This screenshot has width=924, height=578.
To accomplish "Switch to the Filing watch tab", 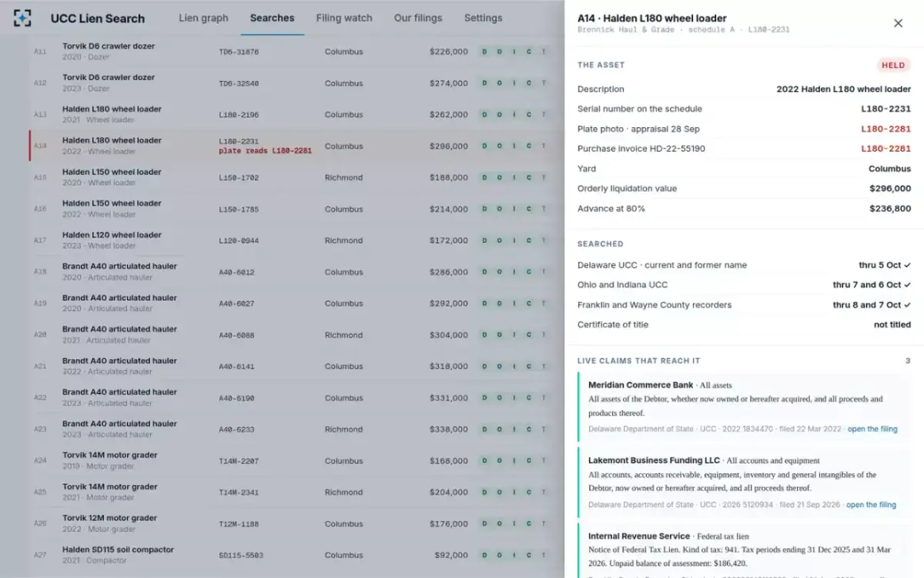I will coord(344,18).
